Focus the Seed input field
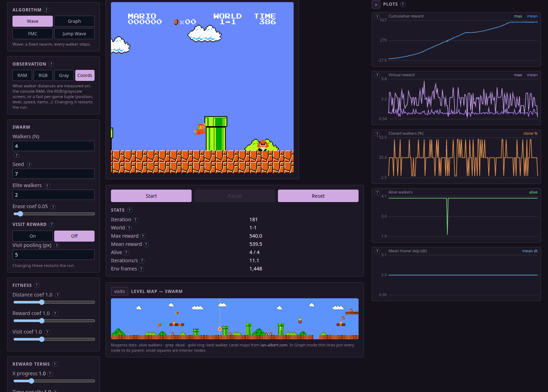Screen dimensions: 548x392 [54, 174]
